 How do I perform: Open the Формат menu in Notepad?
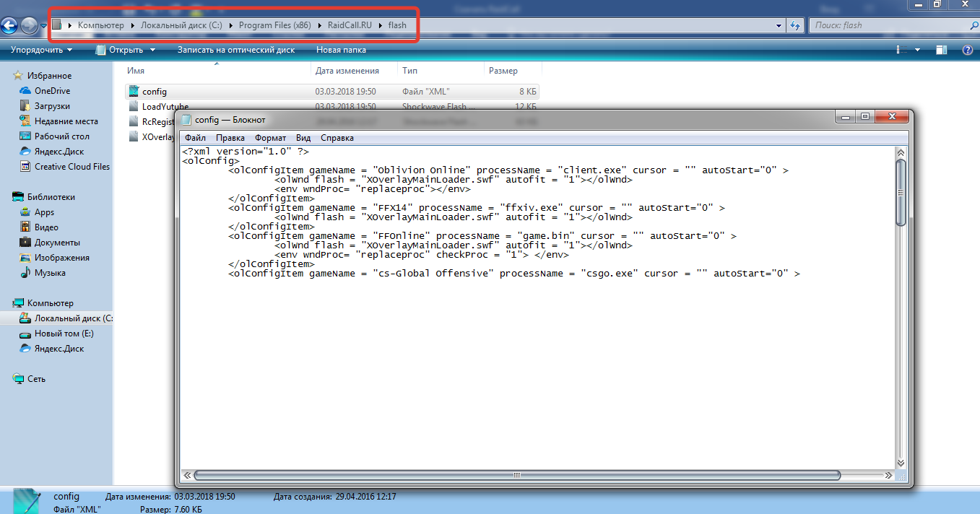point(270,138)
